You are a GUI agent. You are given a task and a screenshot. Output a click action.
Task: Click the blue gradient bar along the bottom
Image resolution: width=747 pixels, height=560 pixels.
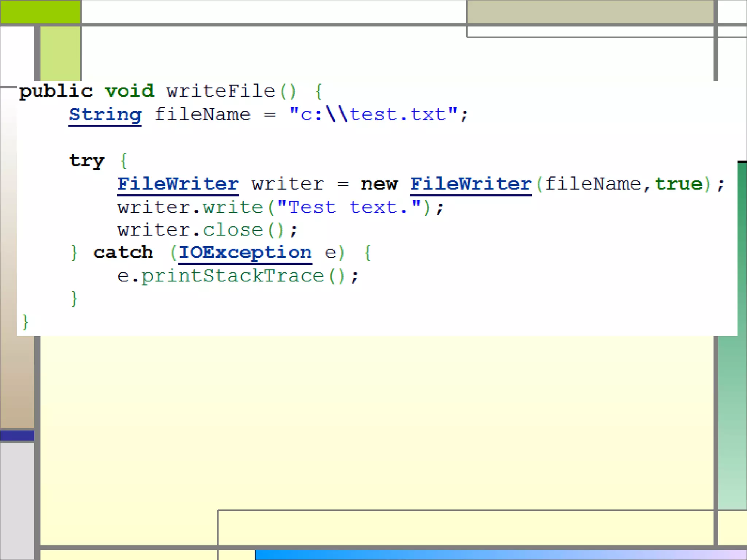click(500, 555)
